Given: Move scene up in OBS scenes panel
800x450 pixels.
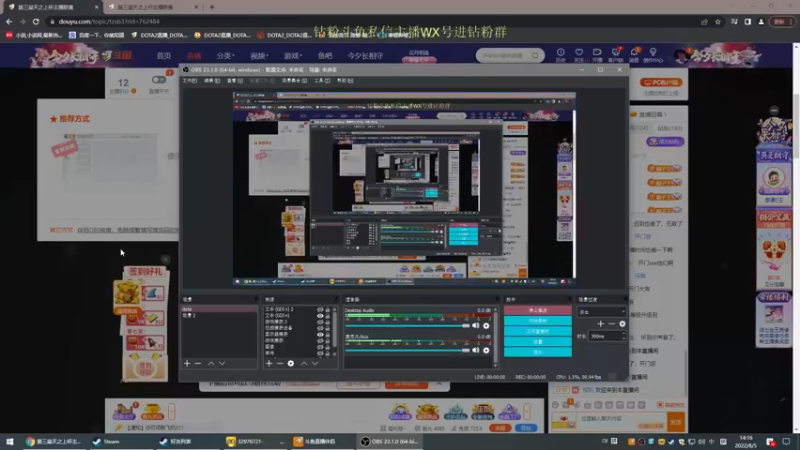Looking at the screenshot, I should pyautogui.click(x=211, y=363).
